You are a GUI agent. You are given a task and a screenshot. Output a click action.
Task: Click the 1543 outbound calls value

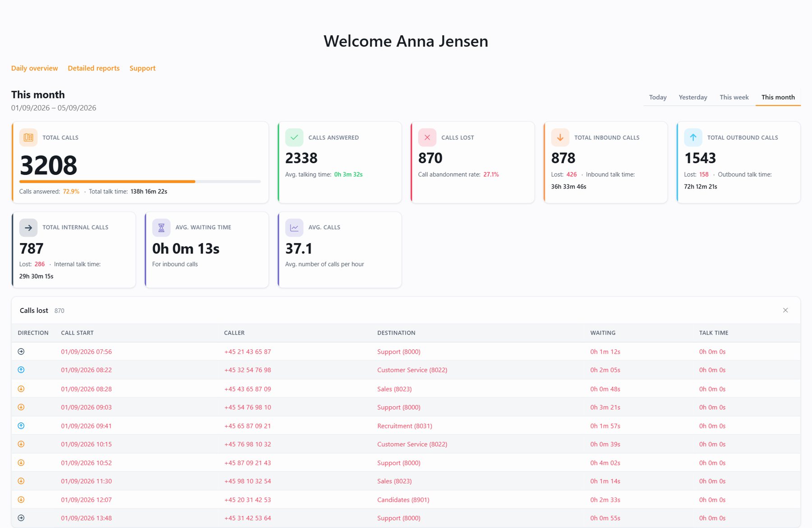pyautogui.click(x=700, y=158)
